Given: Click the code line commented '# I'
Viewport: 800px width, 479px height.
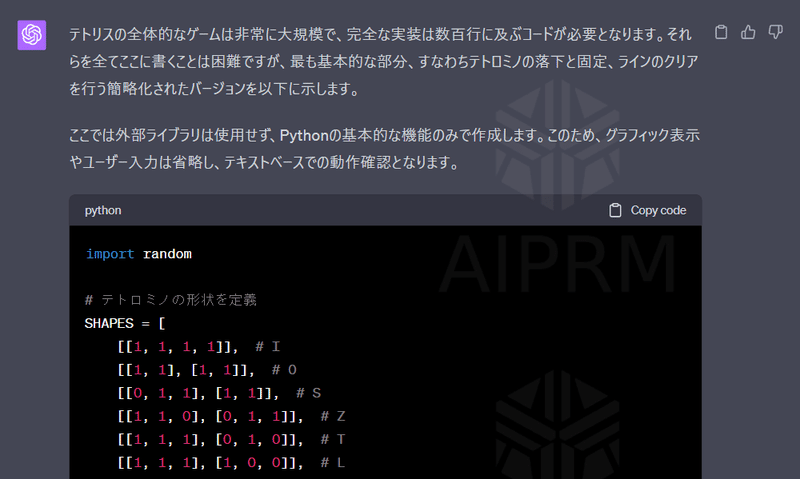Looking at the screenshot, I should [x=199, y=347].
